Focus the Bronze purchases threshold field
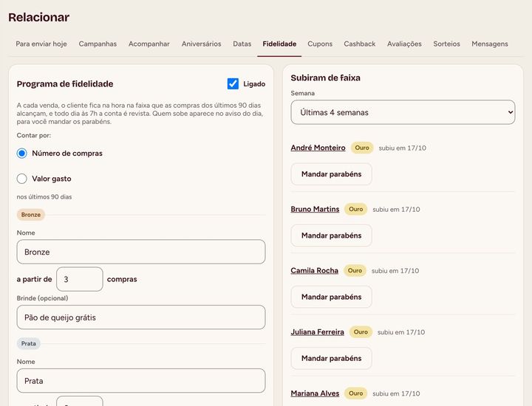 coord(79,279)
